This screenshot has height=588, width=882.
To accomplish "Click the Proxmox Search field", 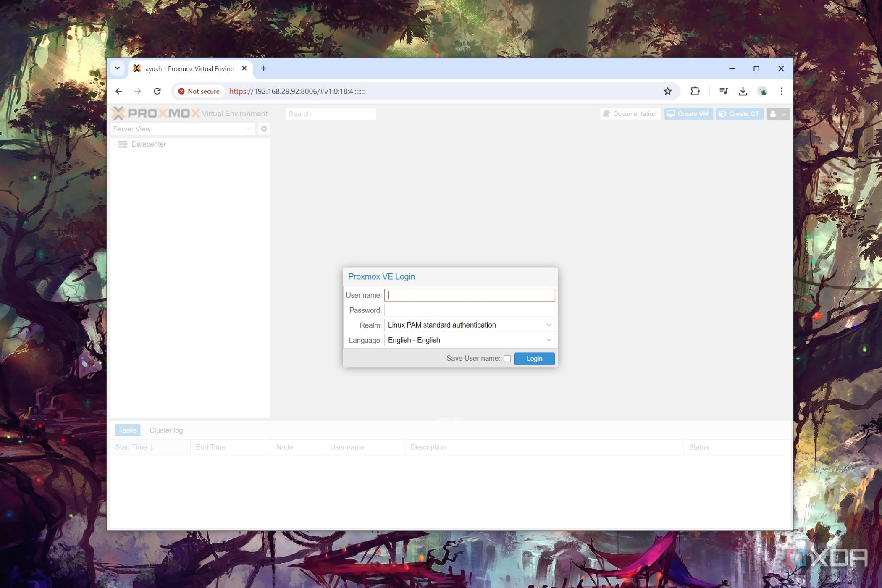I will point(331,114).
